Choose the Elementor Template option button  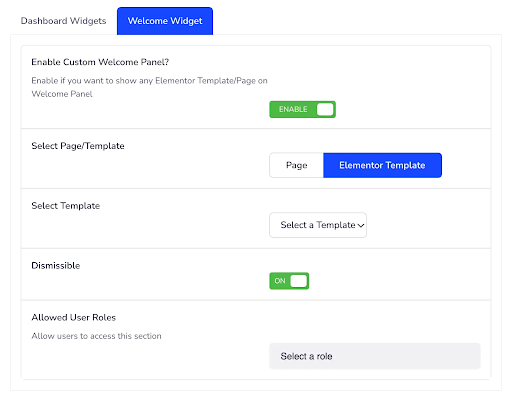pyautogui.click(x=382, y=165)
